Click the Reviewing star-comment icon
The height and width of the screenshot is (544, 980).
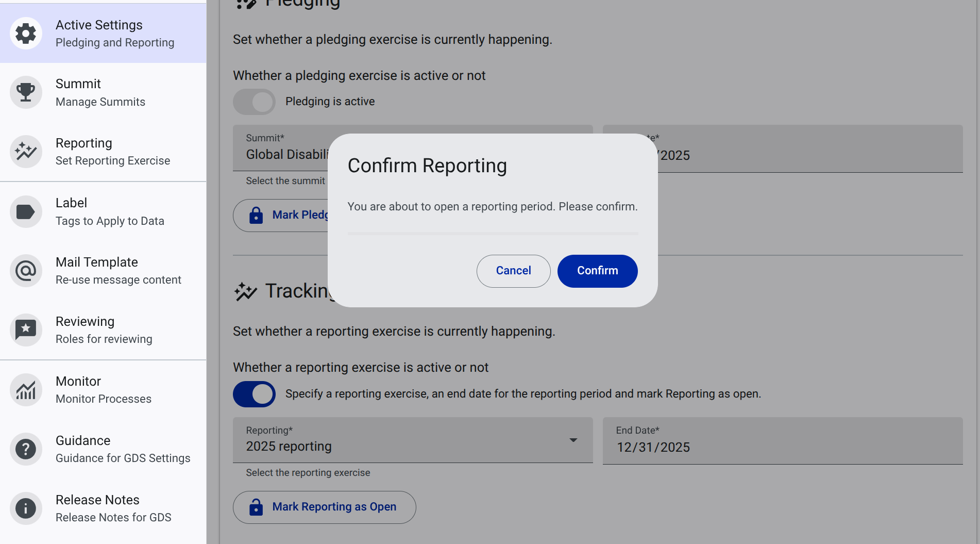[26, 330]
